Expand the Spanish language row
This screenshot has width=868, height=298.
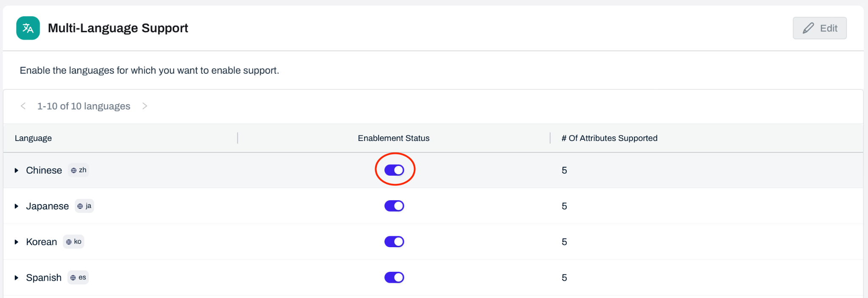pyautogui.click(x=17, y=278)
